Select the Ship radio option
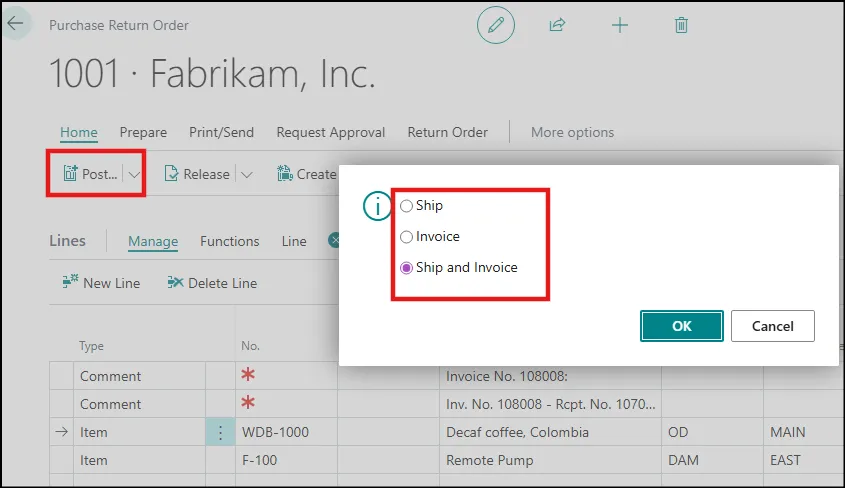Image resolution: width=845 pixels, height=488 pixels. tap(406, 206)
